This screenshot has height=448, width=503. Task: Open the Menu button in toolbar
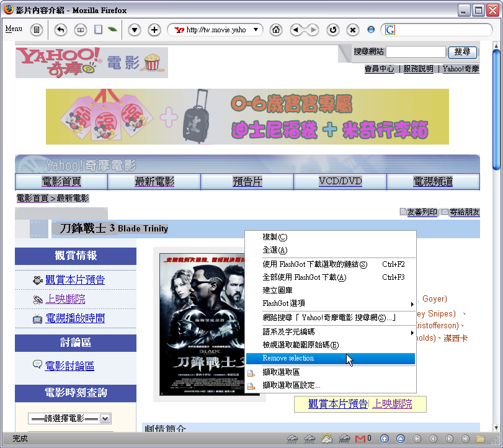[14, 29]
